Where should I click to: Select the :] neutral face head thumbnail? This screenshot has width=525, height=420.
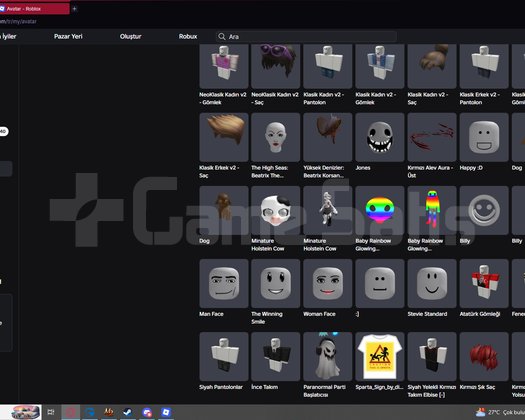(x=380, y=283)
